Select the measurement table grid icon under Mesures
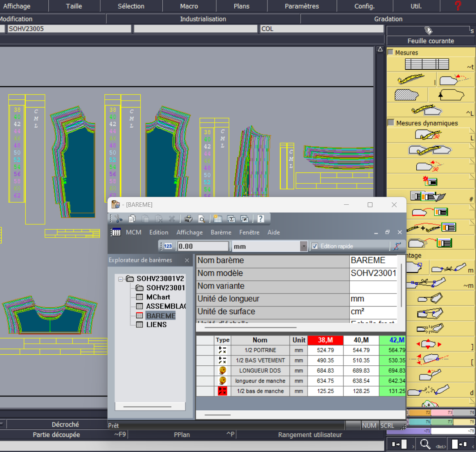 point(427,64)
